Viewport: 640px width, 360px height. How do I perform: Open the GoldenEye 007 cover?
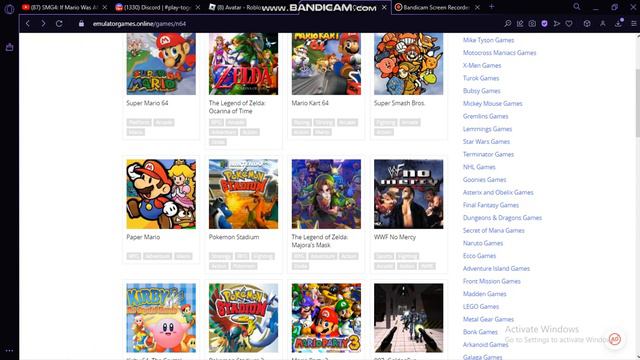[x=409, y=318]
